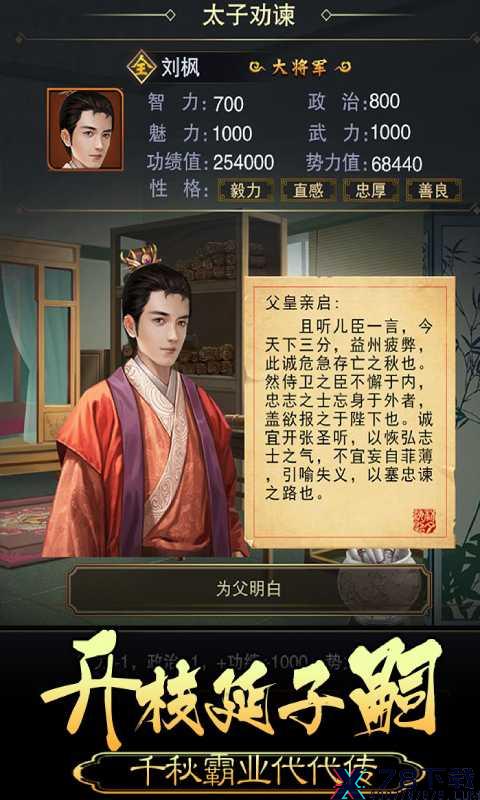480x800 pixels.
Task: Open the parchment letter to 父皇
Action: coord(350,412)
